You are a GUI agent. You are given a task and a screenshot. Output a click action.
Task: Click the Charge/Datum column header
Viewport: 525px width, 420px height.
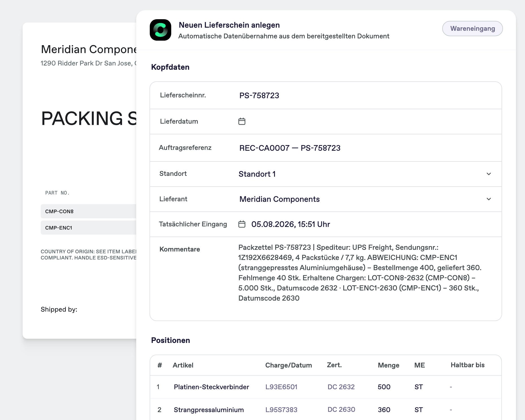point(288,365)
